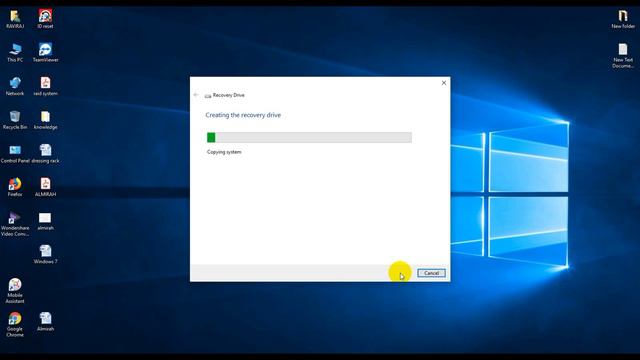The height and width of the screenshot is (360, 640).
Task: Click the back arrow in Recovery Drive
Action: pos(196,95)
